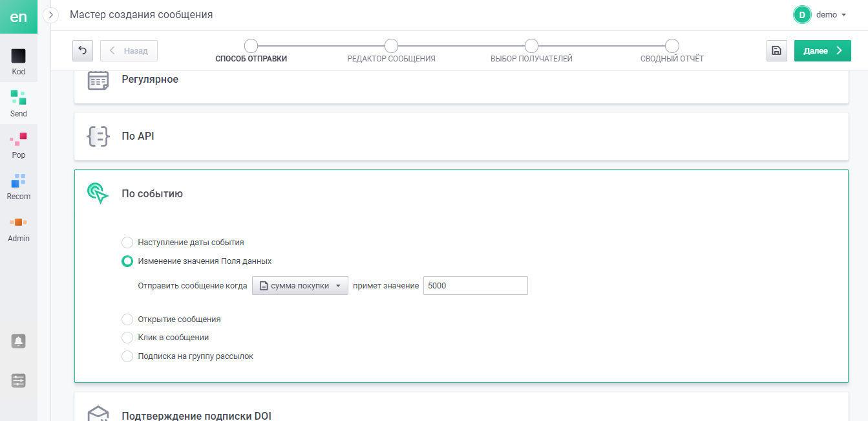Click the undo arrow button
The height and width of the screenshot is (421, 868).
[83, 50]
